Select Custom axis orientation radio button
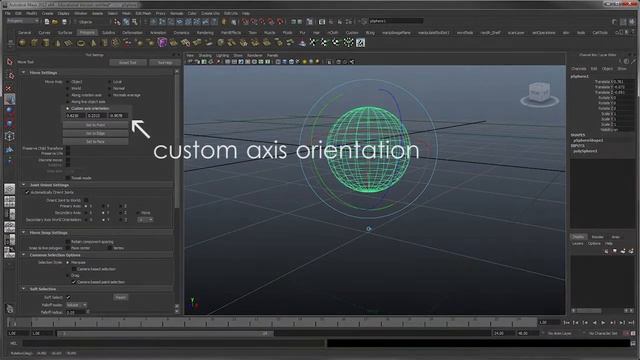Screen dimensions: 640x360 (68, 109)
